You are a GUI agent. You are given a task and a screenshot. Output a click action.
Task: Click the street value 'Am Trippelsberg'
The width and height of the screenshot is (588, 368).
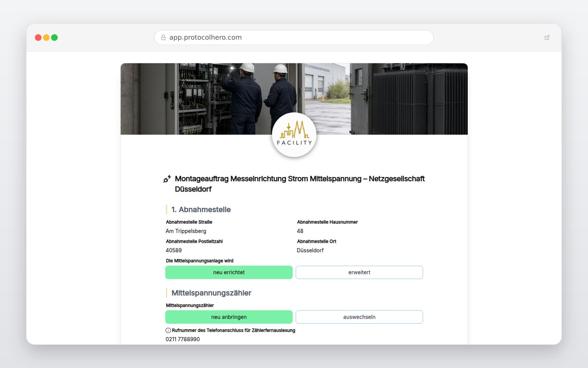point(186,231)
